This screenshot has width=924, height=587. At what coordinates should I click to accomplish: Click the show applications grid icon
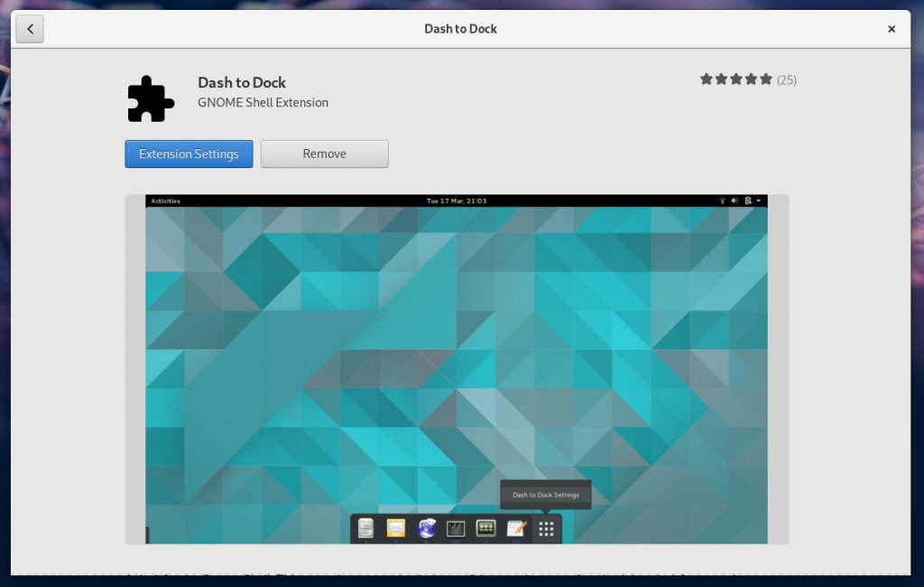tap(545, 527)
